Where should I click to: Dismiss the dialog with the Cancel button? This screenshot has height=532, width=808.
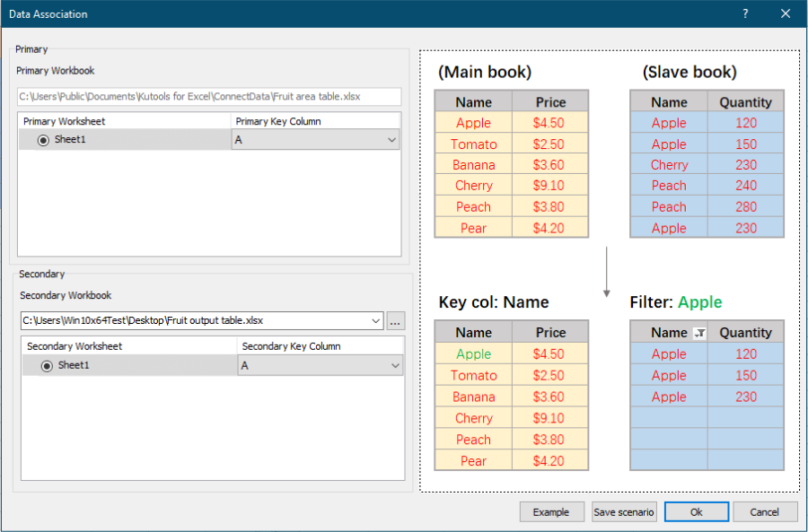point(765,511)
